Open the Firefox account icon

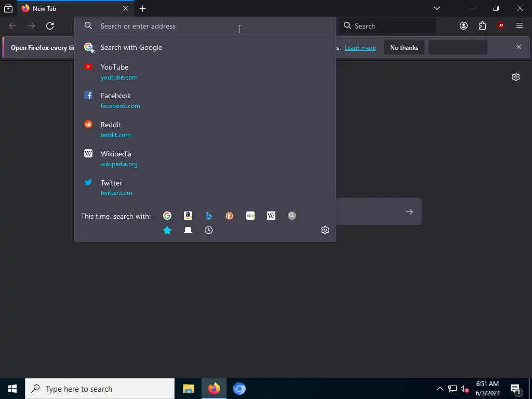pos(463,26)
